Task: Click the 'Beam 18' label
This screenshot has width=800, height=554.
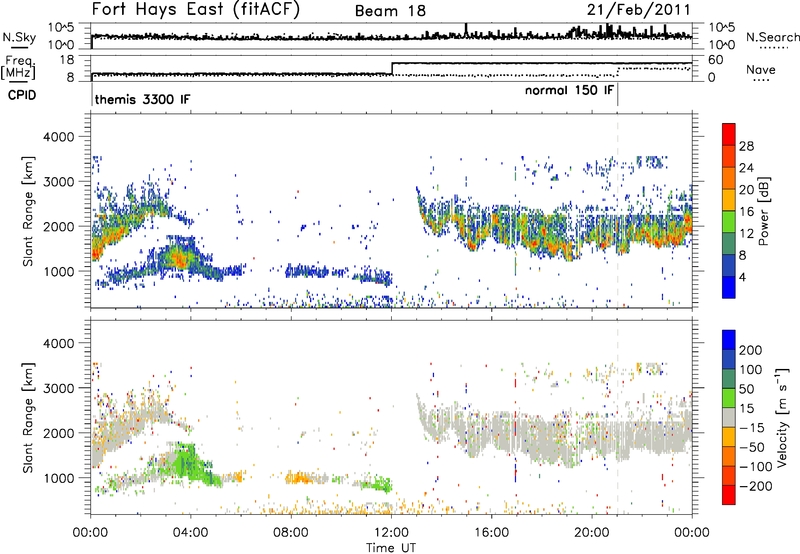Action: click(390, 11)
